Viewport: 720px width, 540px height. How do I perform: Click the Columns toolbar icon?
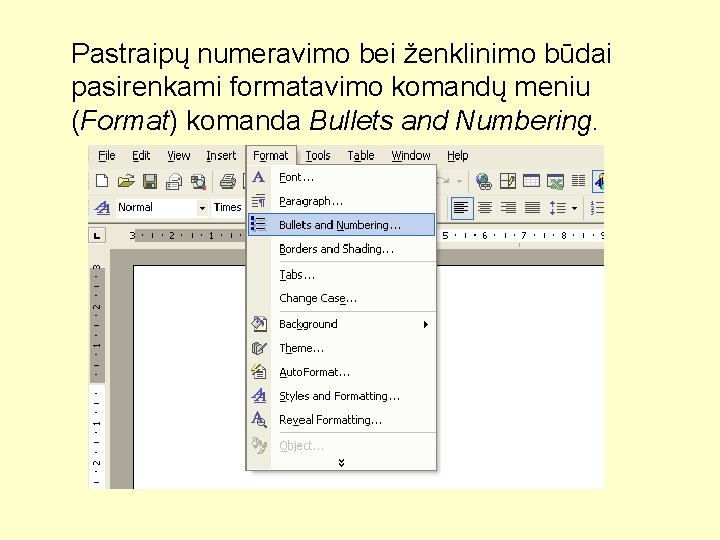[x=579, y=181]
